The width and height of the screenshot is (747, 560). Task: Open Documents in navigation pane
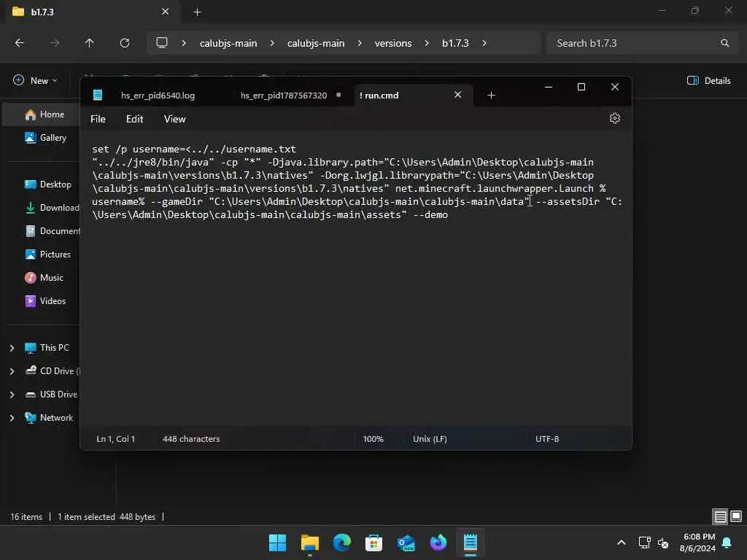[x=52, y=231]
